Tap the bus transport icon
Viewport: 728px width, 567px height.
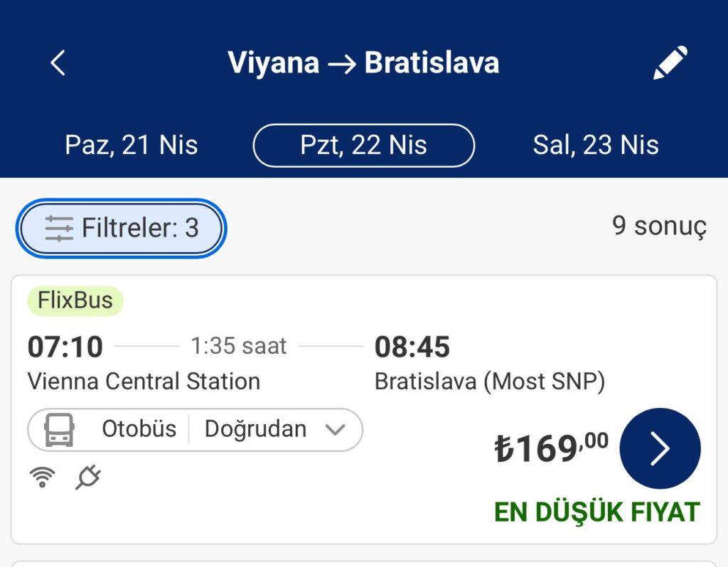pyautogui.click(x=59, y=430)
